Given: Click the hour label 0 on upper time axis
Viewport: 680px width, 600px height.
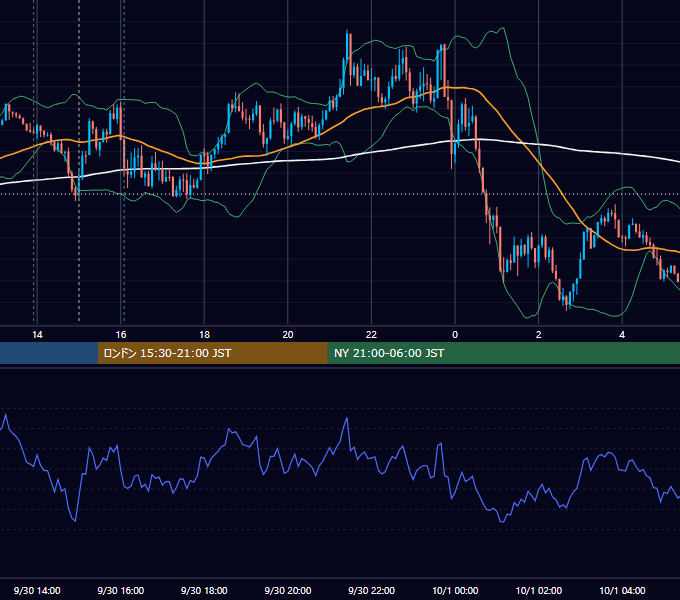Looking at the screenshot, I should pos(455,335).
